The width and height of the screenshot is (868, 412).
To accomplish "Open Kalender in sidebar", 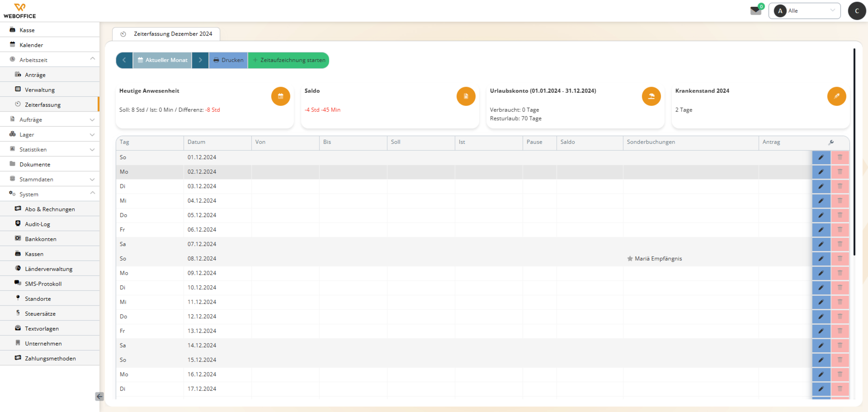I will pyautogui.click(x=50, y=45).
